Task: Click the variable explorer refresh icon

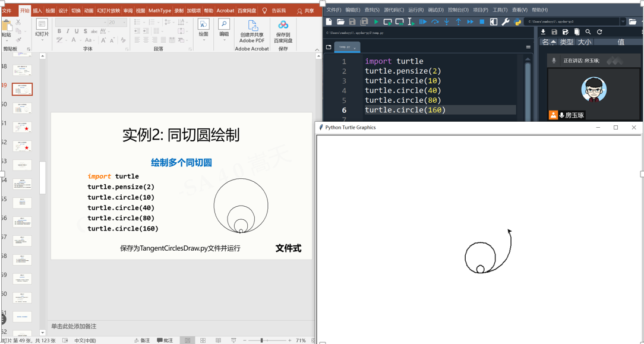Action: tap(599, 32)
